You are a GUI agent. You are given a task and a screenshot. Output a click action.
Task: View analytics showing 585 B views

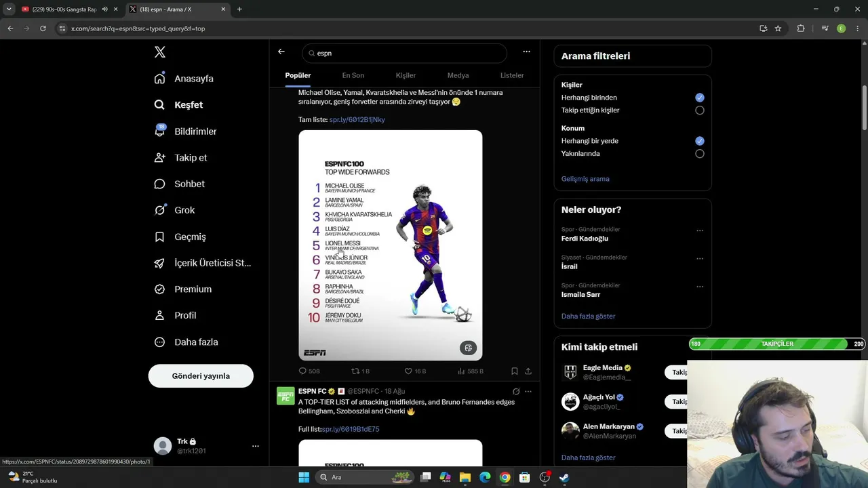pyautogui.click(x=470, y=371)
